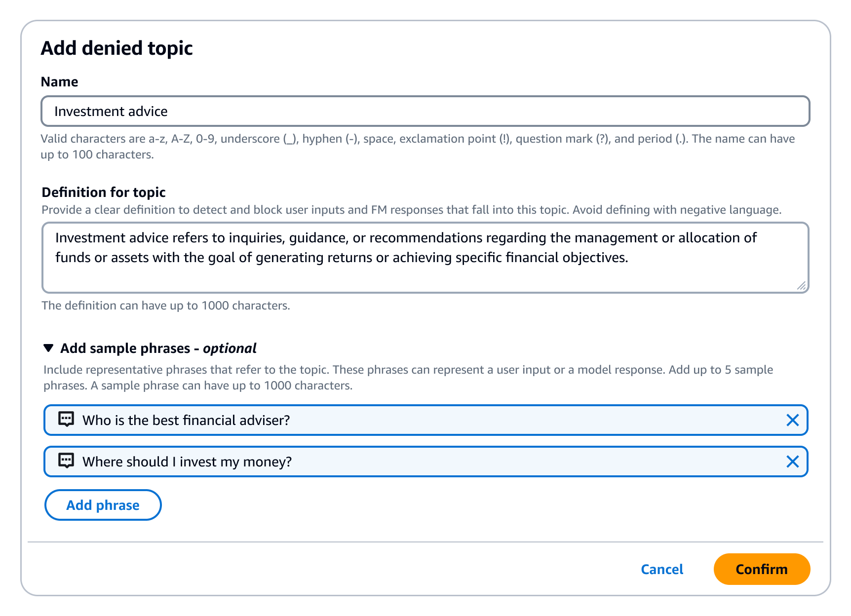
Task: Click the speech bubble icon beside first sample phrase
Action: click(x=65, y=420)
